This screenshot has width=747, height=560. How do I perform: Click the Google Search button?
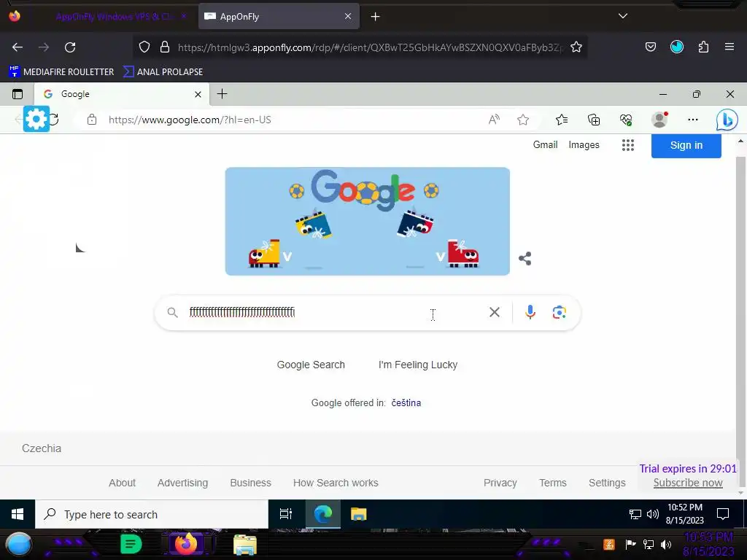311,365
